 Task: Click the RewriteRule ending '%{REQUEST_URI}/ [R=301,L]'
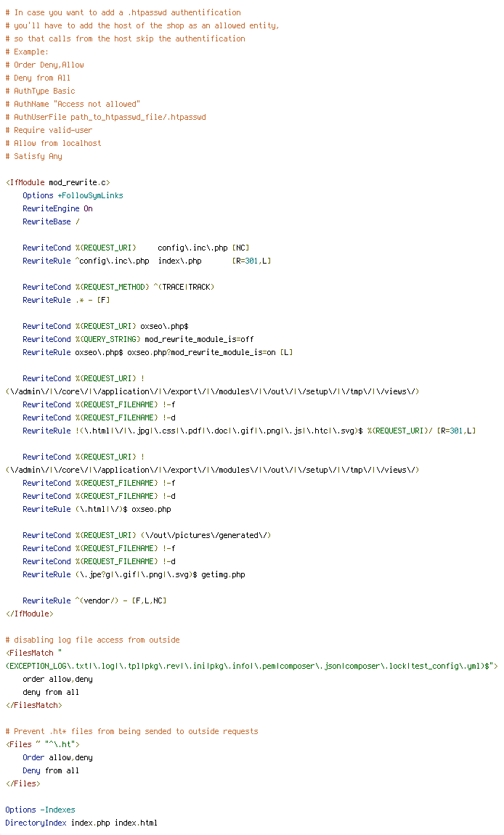tap(249, 431)
